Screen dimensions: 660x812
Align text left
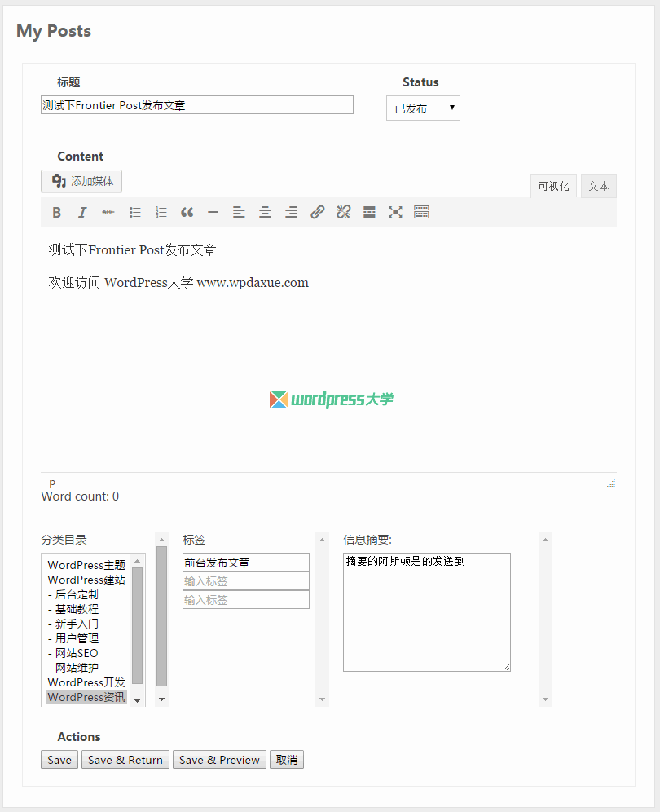point(239,212)
